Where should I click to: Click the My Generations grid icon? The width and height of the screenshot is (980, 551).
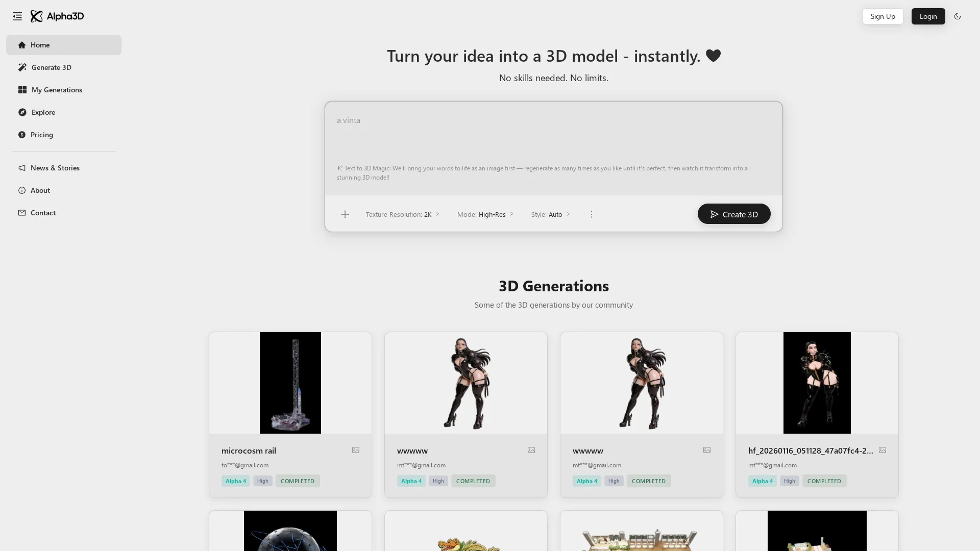pos(22,90)
